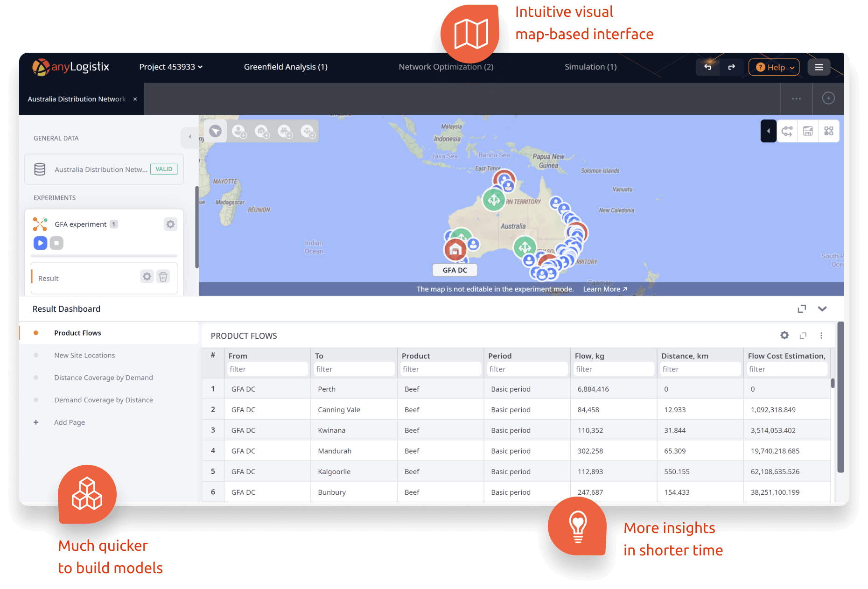The width and height of the screenshot is (868, 589).
Task: Open Australia Distribution Netw... scenario data
Action: pyautogui.click(x=104, y=169)
